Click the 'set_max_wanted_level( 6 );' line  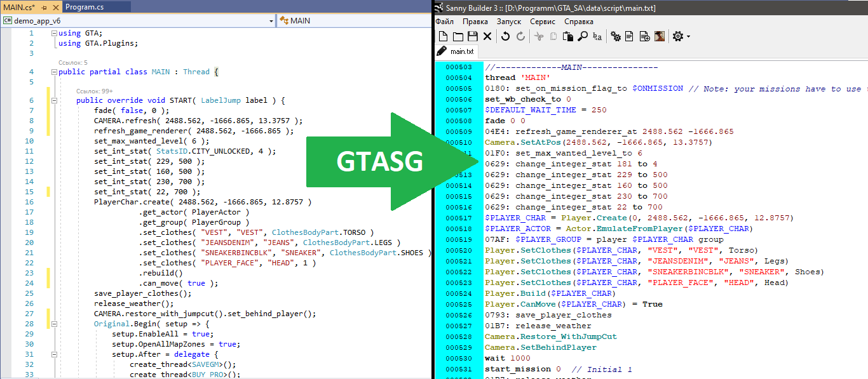click(152, 141)
